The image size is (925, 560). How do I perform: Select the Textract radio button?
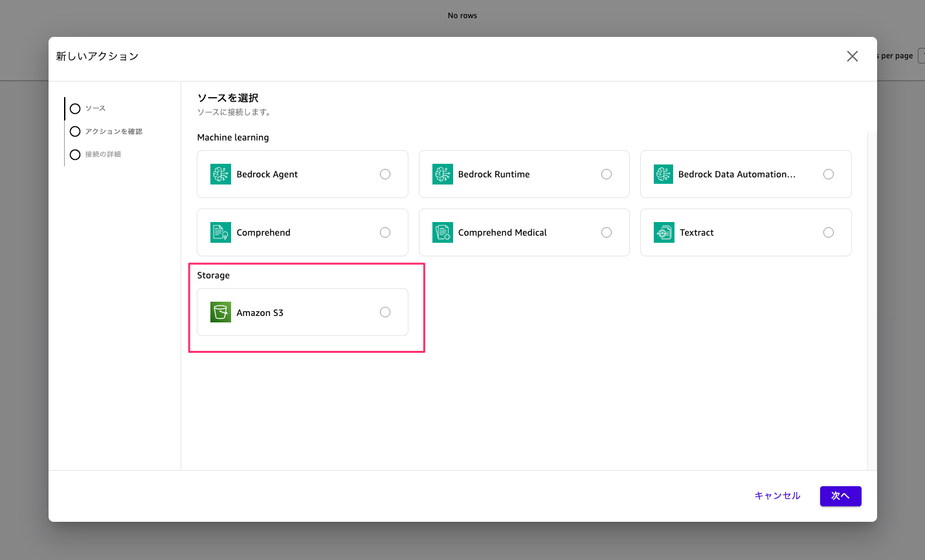829,232
